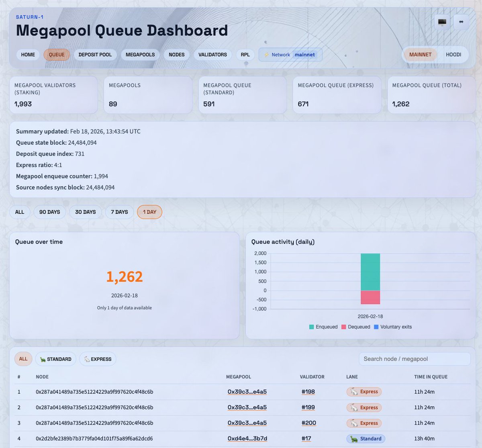Screen dimensions: 482x448
Task: Click the Summary updated timestamp line
Action: (x=78, y=131)
